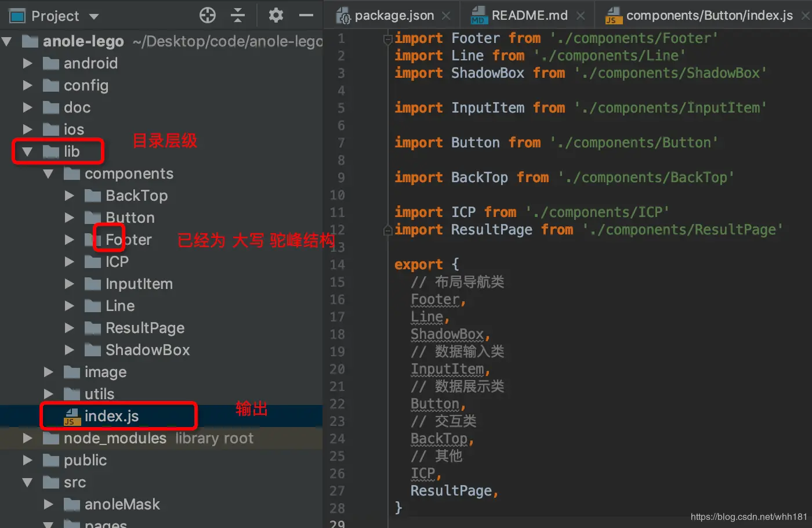The width and height of the screenshot is (812, 528).
Task: Click the utils folder icon
Action: tap(72, 394)
